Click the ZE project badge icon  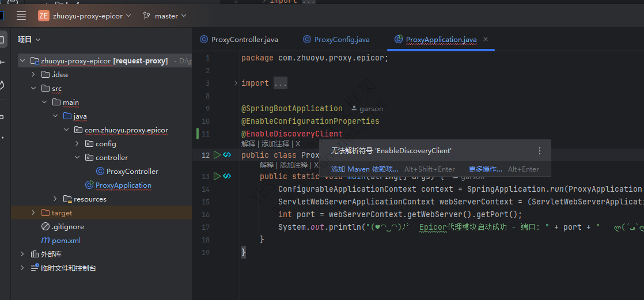pos(44,16)
